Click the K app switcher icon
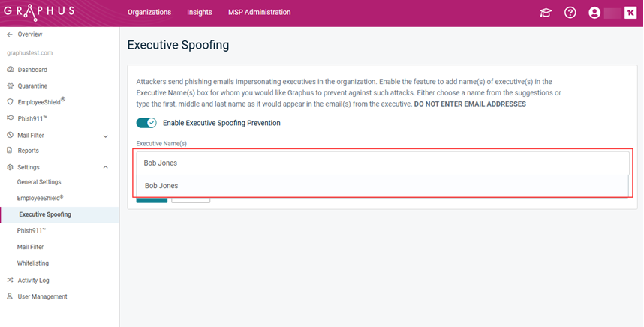Image resolution: width=644 pixels, height=327 pixels. click(x=630, y=13)
